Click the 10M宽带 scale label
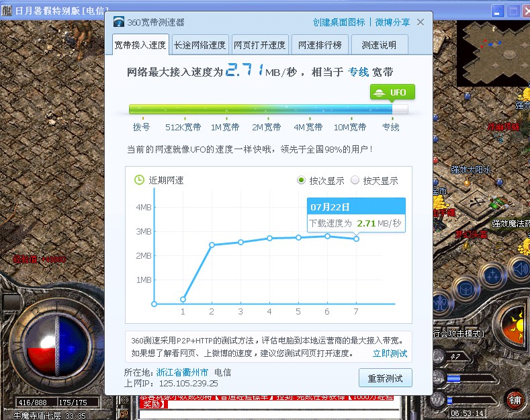 tap(350, 127)
